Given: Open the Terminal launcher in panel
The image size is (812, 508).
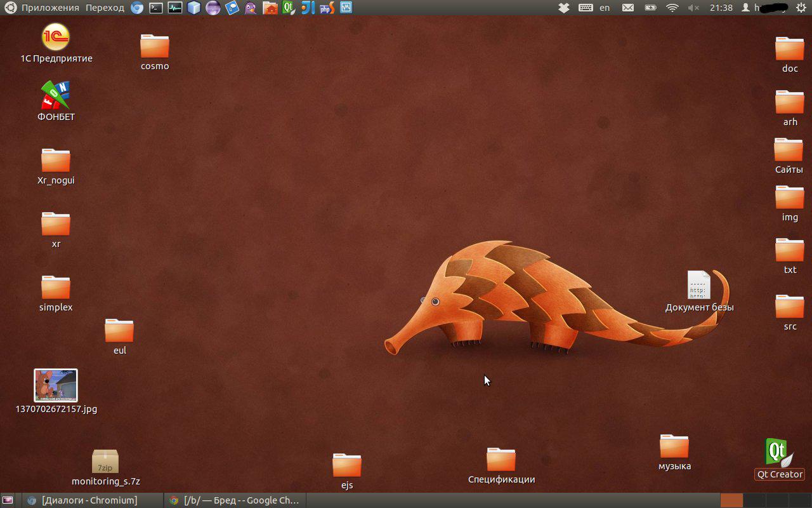Looking at the screenshot, I should (156, 8).
